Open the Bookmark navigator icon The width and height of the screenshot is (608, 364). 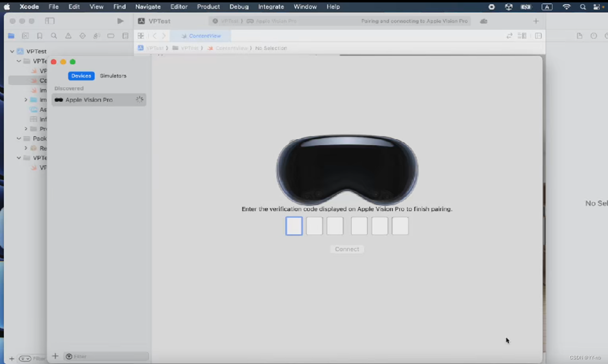coord(40,36)
